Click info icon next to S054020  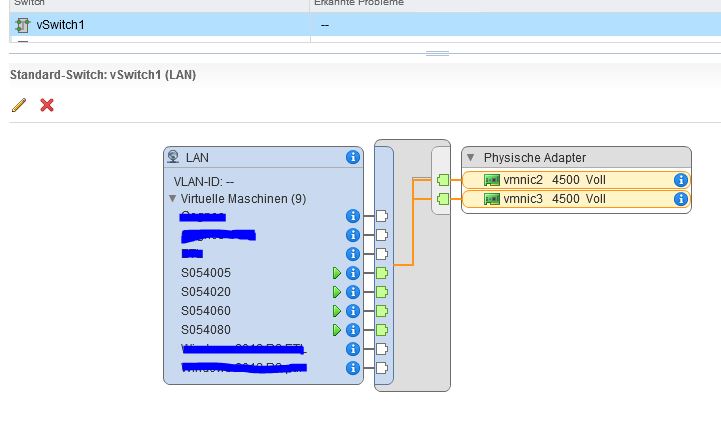pos(352,292)
